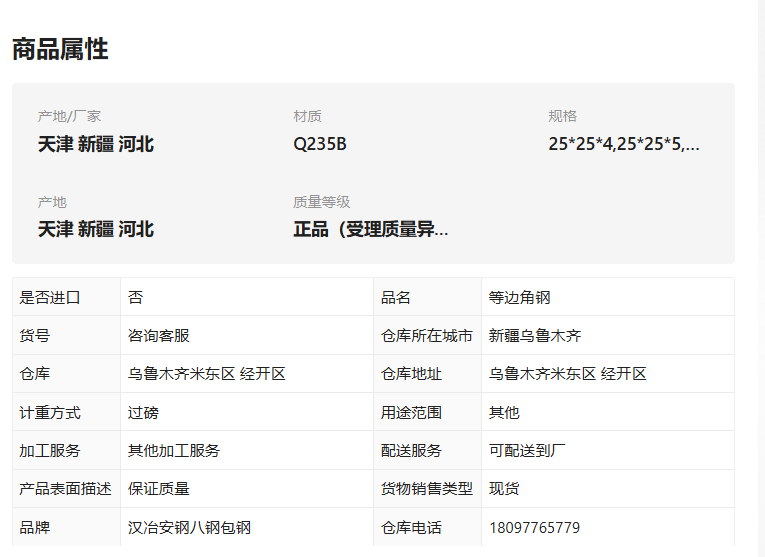Click the 产地/厂家 value 天津 新疆 河北
765x557 pixels.
tap(96, 144)
